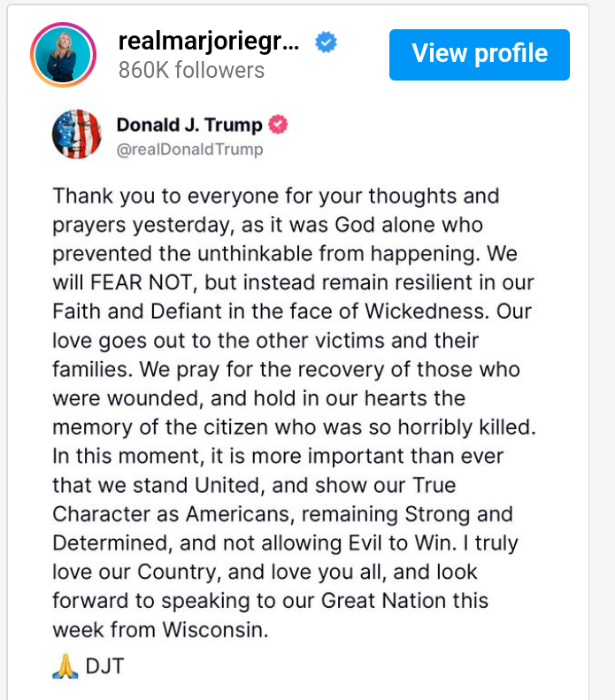The width and height of the screenshot is (615, 700).
Task: Click the View profile button
Action: (480, 55)
